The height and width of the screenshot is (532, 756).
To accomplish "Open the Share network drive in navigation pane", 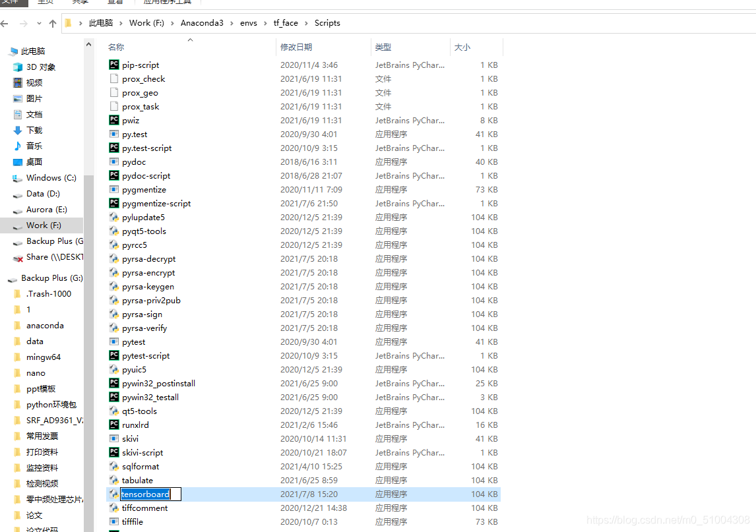I will [55, 257].
